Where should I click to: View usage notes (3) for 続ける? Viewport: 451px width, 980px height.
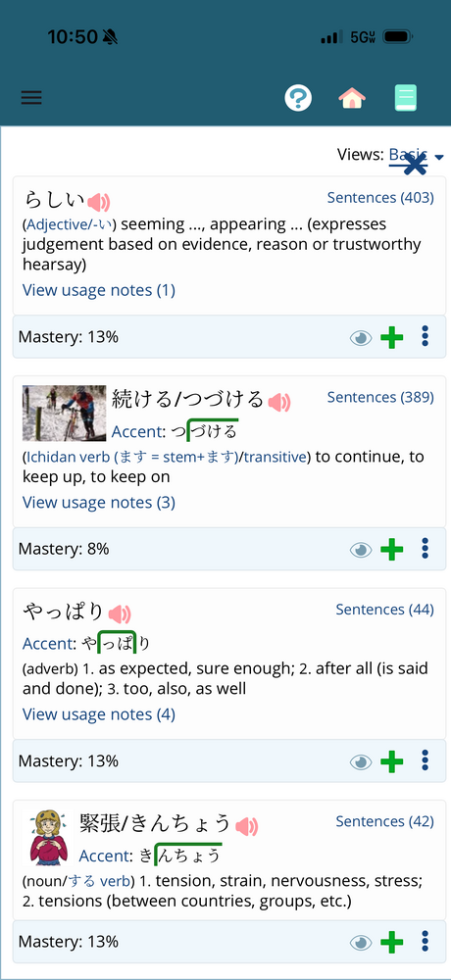tap(99, 503)
